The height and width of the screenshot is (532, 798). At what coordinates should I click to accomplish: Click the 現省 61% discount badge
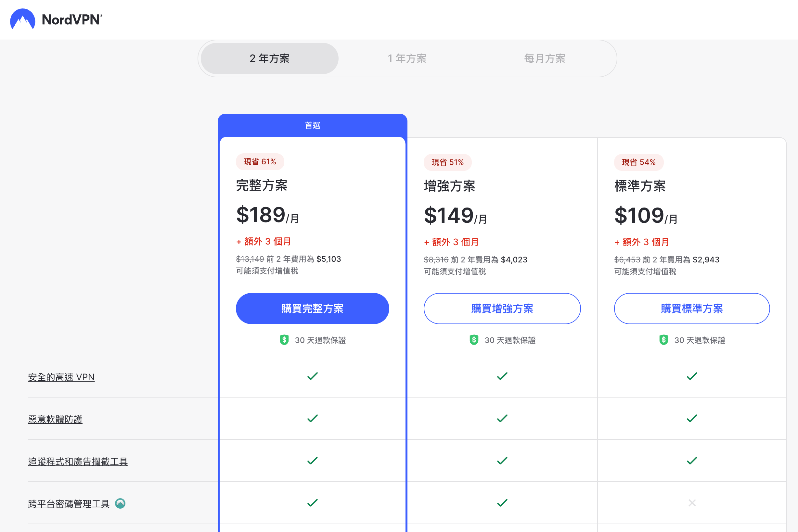260,162
